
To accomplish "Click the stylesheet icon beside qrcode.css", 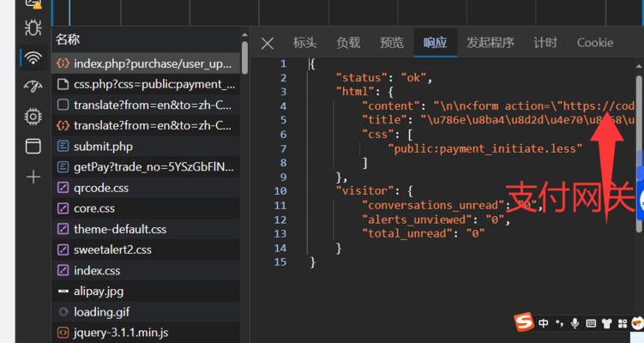I will (63, 188).
